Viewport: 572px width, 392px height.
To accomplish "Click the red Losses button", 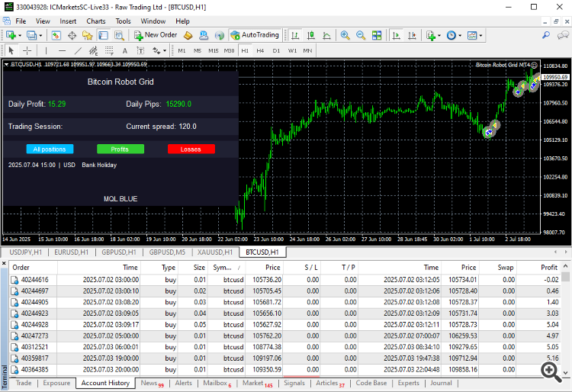I will click(191, 149).
